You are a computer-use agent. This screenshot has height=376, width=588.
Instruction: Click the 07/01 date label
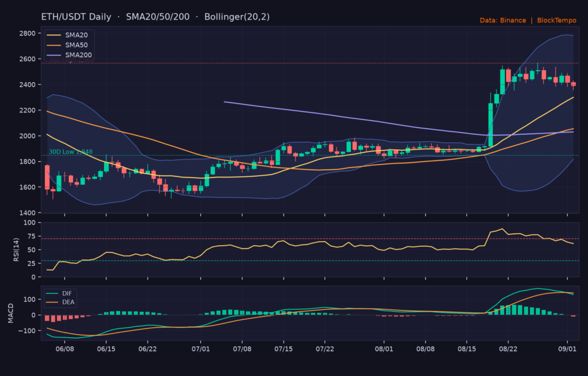[x=200, y=349]
